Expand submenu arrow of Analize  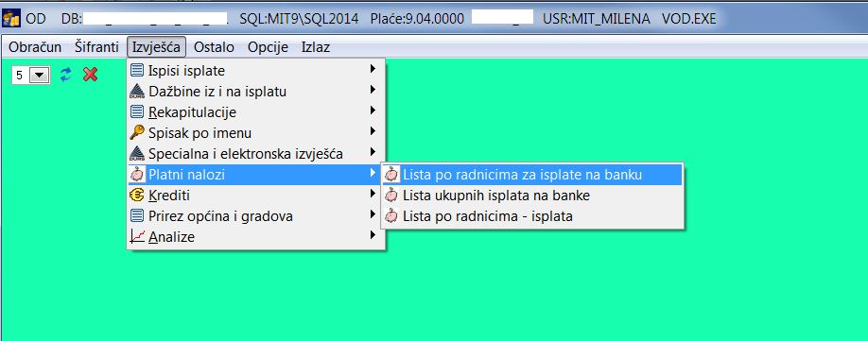click(373, 235)
